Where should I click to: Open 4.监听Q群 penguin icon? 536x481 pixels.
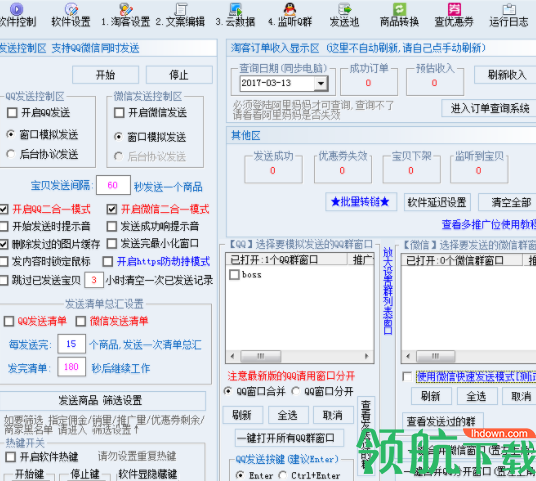coord(290,9)
